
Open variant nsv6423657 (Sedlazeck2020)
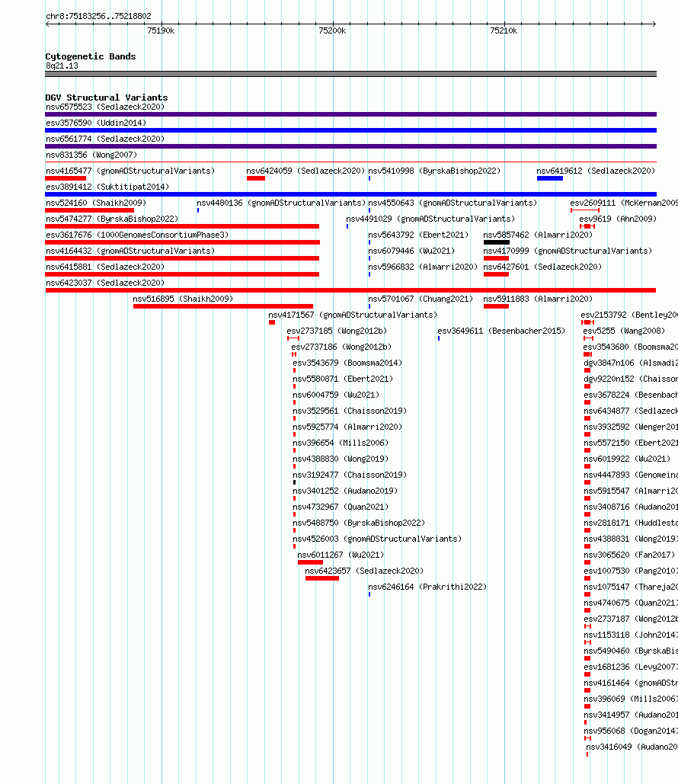click(364, 571)
